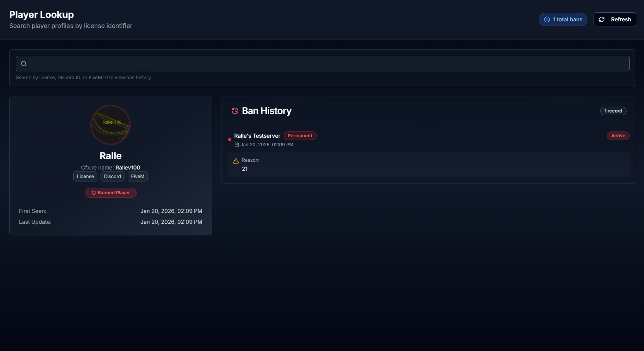Click the Active ban status badge
Image resolution: width=644 pixels, height=351 pixels.
click(618, 136)
